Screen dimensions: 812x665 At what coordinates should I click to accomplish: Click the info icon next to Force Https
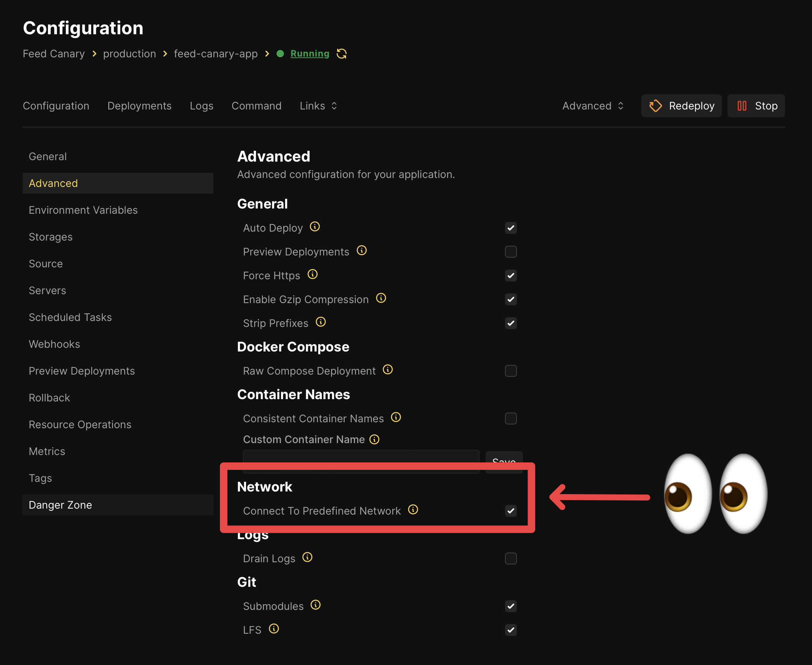pos(313,274)
